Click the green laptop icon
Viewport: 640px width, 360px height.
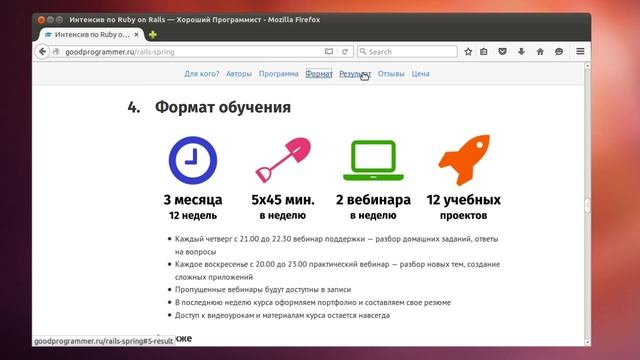[373, 160]
